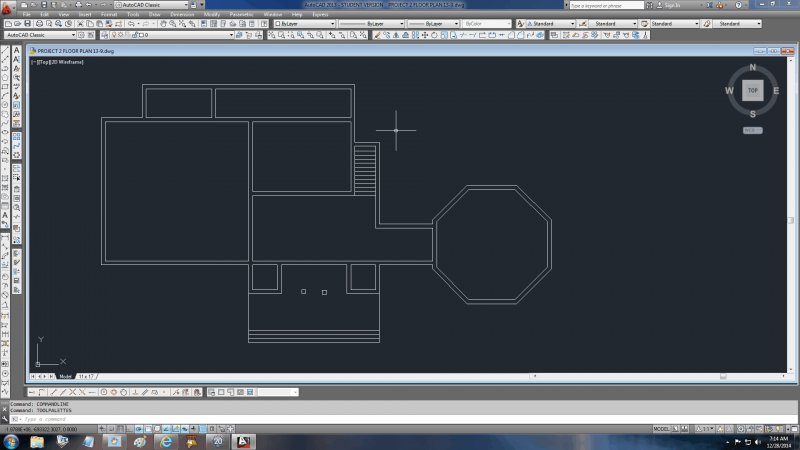800x450 pixels.
Task: Click the New drawing icon
Action: click(8, 23)
